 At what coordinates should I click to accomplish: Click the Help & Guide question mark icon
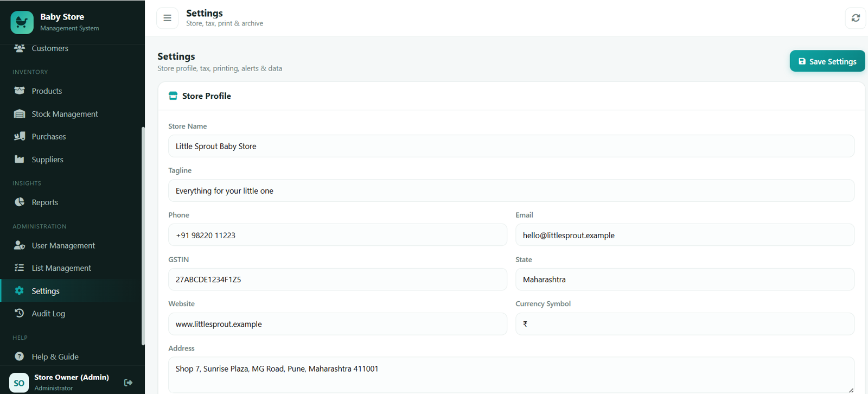pos(20,357)
